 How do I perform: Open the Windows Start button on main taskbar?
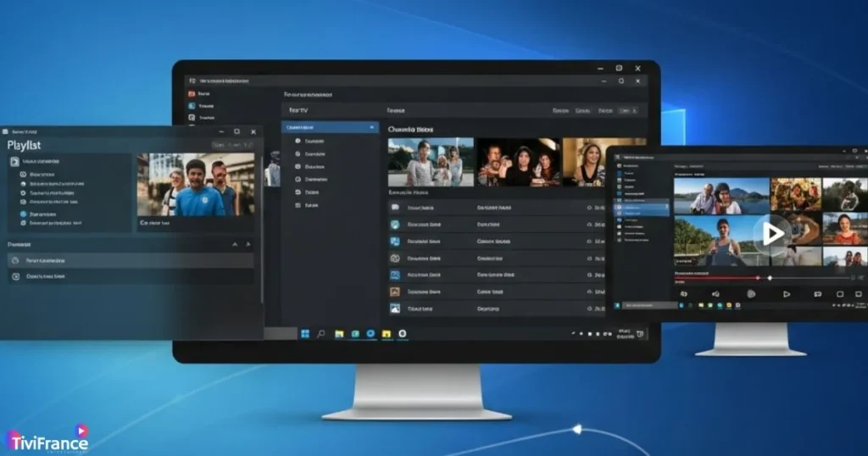pos(305,334)
